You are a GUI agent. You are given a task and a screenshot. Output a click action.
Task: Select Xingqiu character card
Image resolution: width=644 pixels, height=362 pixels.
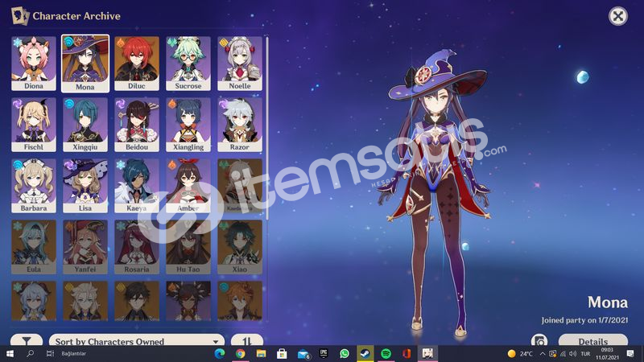tap(85, 125)
